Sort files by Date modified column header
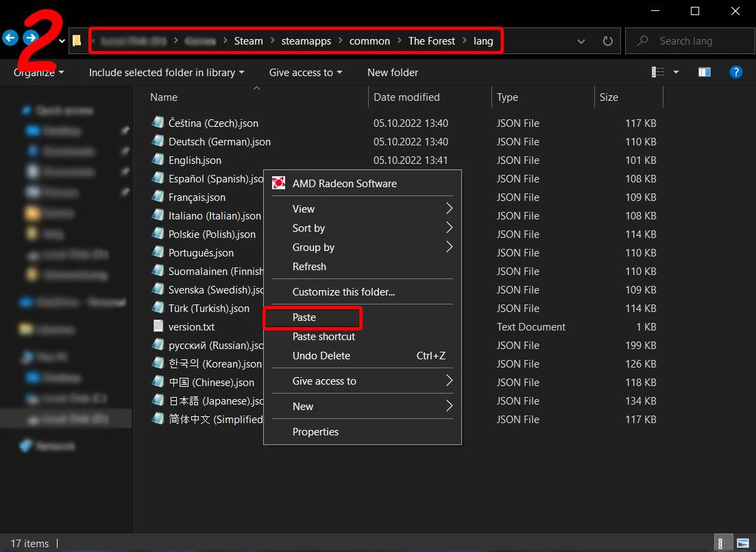 [x=406, y=97]
